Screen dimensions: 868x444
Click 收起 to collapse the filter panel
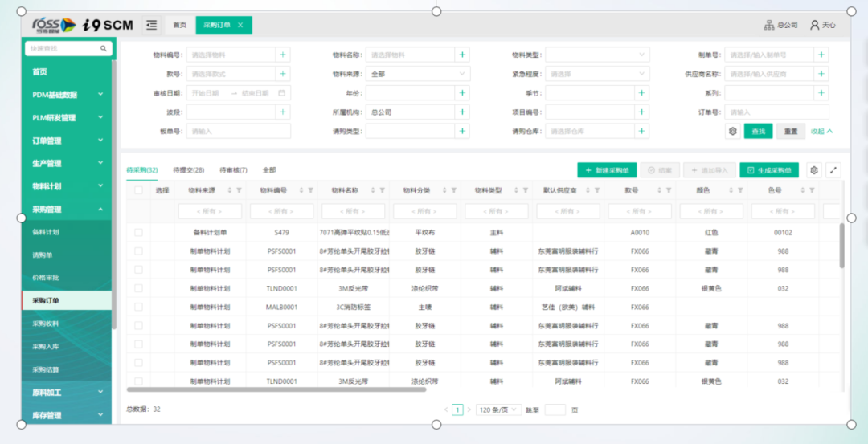(x=822, y=131)
